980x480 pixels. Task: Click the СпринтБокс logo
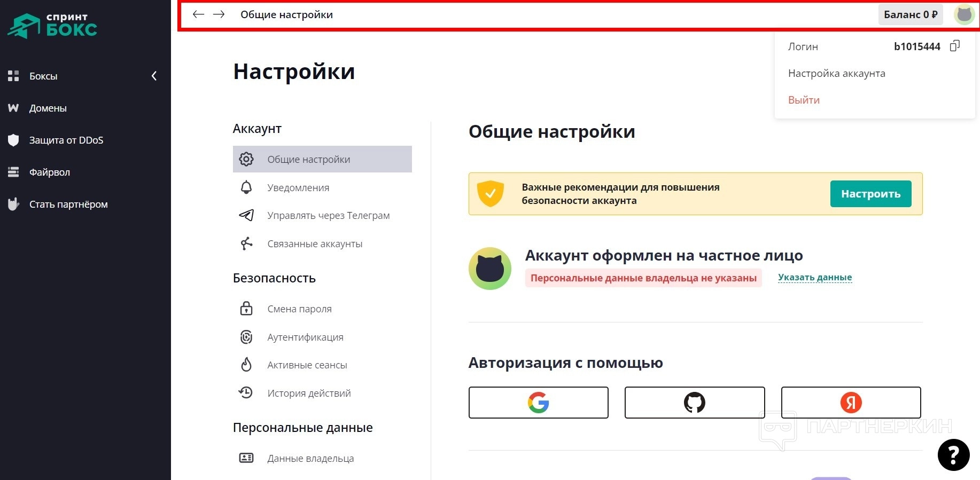pos(52,25)
